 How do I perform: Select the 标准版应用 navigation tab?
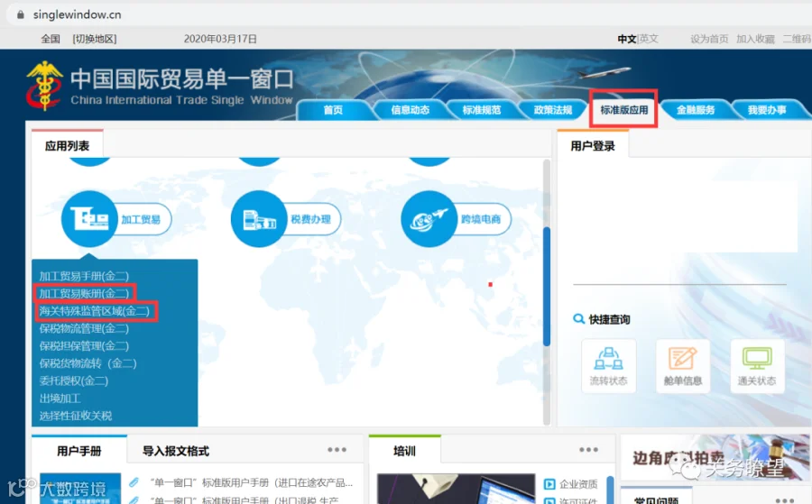click(623, 110)
